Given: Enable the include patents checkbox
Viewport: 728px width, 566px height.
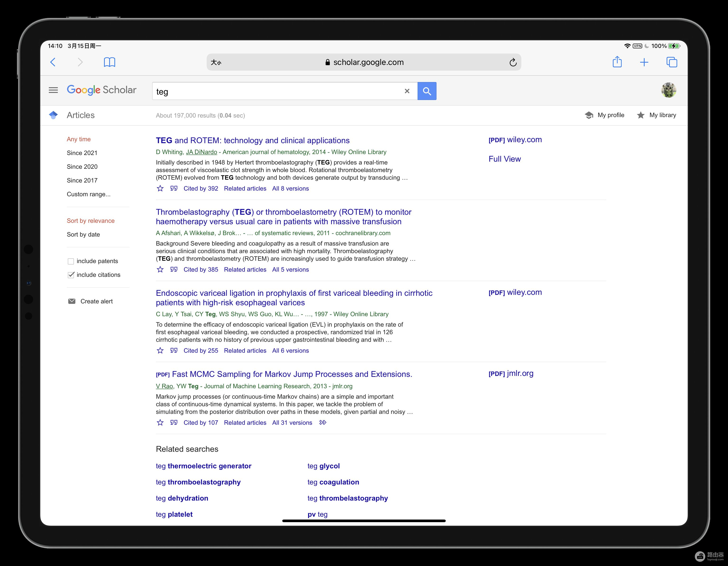Looking at the screenshot, I should pos(71,261).
